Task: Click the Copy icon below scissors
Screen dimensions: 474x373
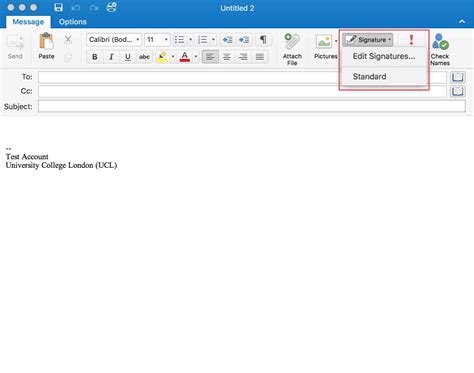Action: (x=68, y=57)
